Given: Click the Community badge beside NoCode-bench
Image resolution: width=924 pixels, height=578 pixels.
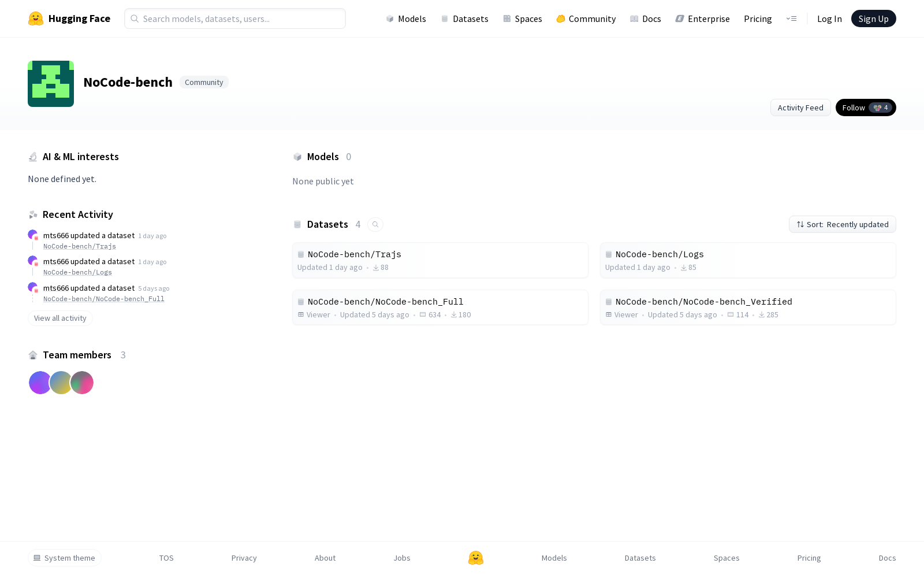Looking at the screenshot, I should [x=204, y=82].
